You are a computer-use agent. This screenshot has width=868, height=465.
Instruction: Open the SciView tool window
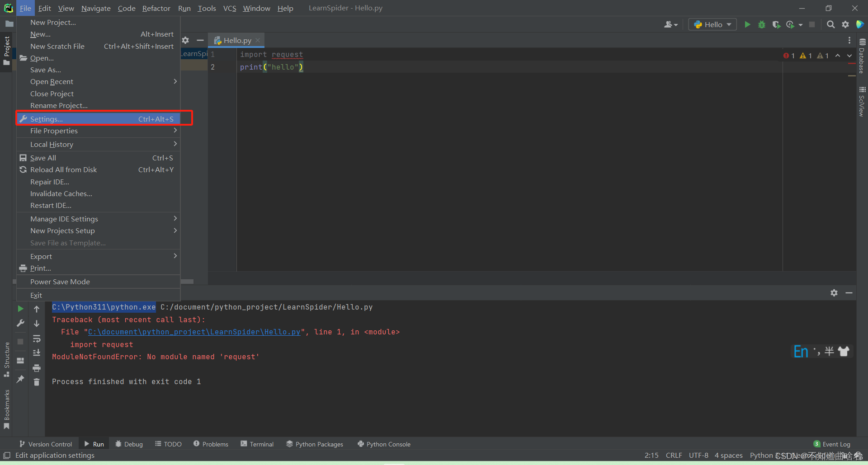862,102
